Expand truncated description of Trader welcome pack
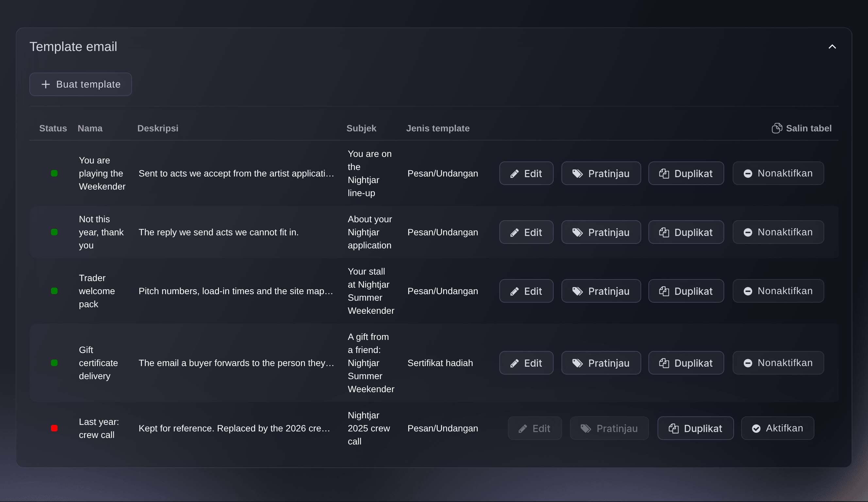The width and height of the screenshot is (868, 502). [236, 291]
